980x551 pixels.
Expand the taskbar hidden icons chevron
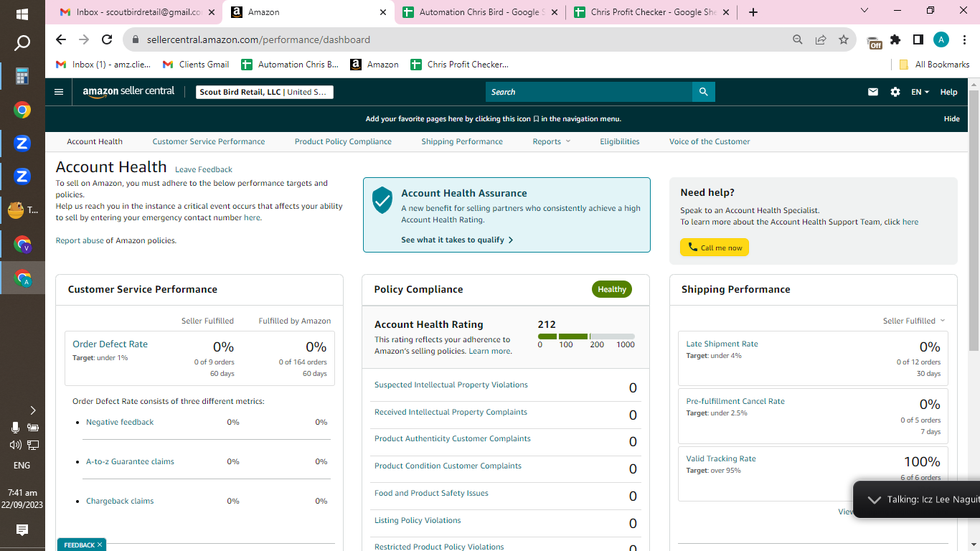(x=32, y=410)
